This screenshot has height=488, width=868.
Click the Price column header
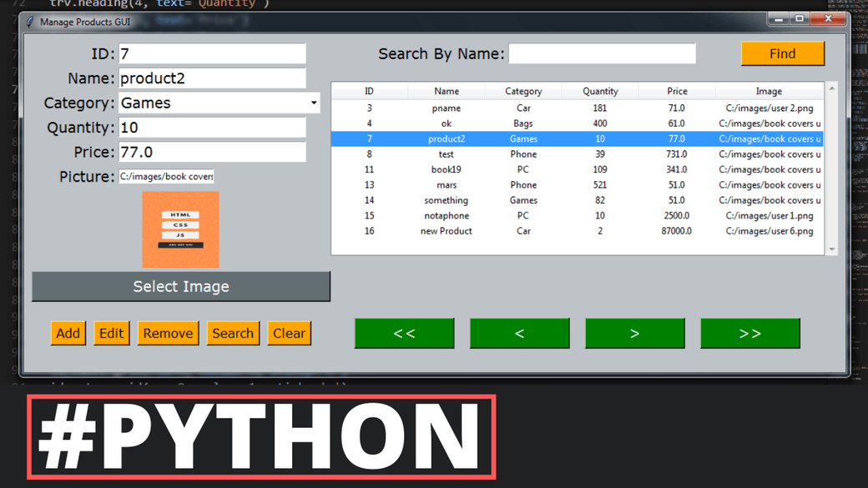pos(677,91)
